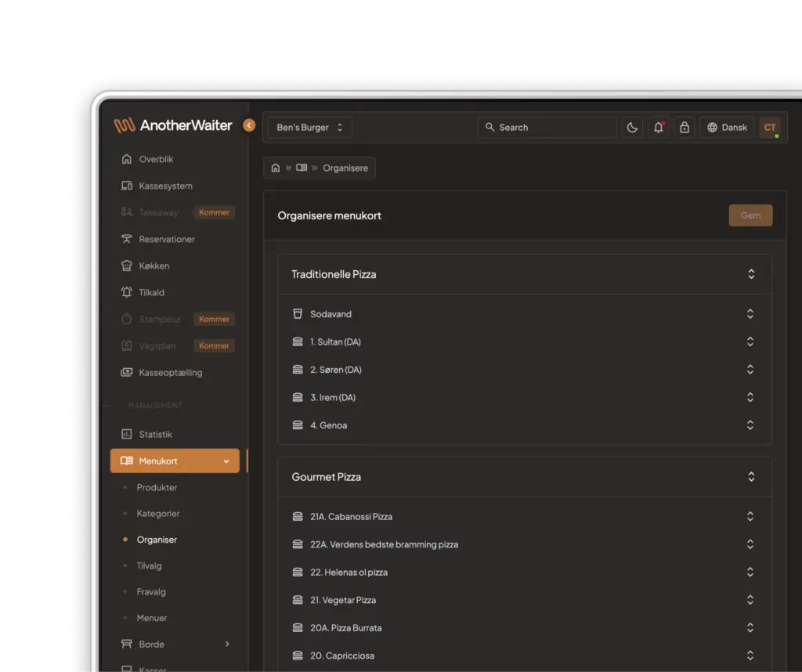This screenshot has width=802, height=672.
Task: Click the 22A. Verdens bedste bramming pizza text
Action: coord(384,544)
